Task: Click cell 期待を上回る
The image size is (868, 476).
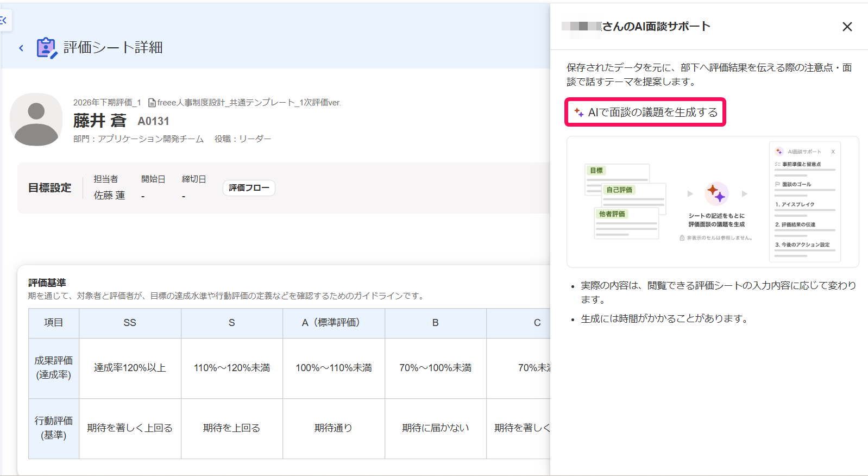Action: 232,428
